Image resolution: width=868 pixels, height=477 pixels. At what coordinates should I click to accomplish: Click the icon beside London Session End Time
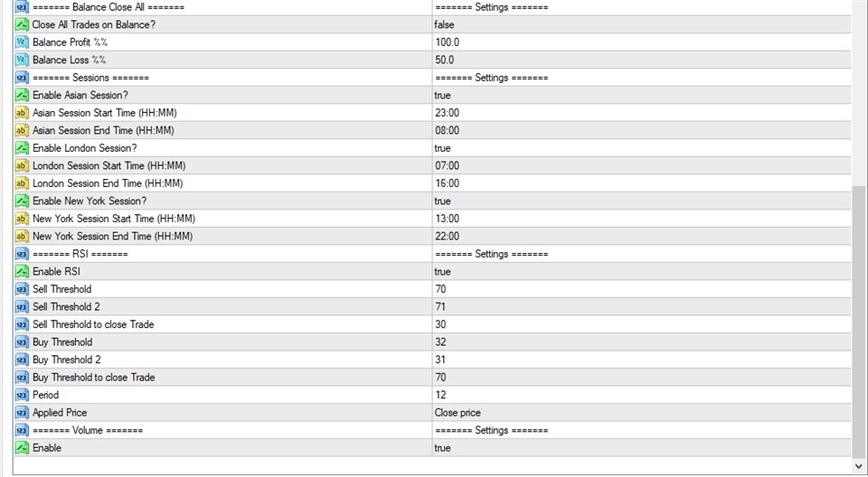point(22,183)
